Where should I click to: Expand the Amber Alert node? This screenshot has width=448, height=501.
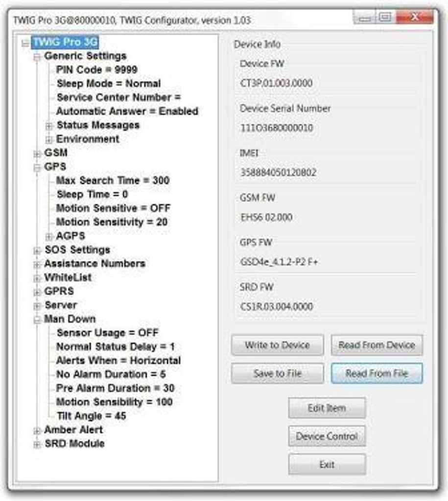point(37,431)
